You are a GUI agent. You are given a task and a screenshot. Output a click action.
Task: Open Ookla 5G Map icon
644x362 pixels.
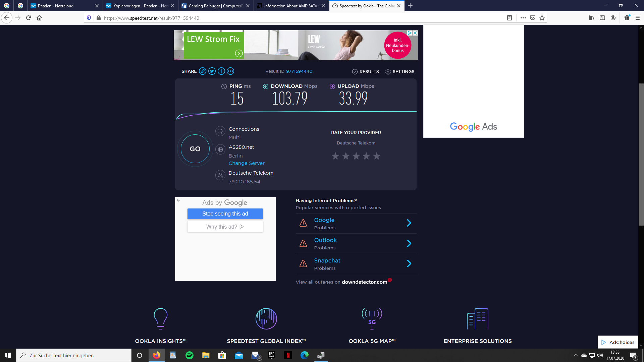point(372,318)
